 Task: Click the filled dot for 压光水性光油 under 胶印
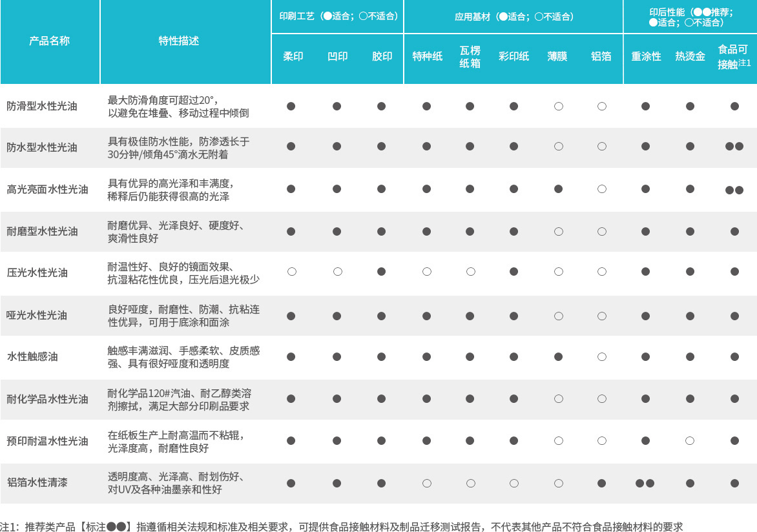pyautogui.click(x=381, y=272)
